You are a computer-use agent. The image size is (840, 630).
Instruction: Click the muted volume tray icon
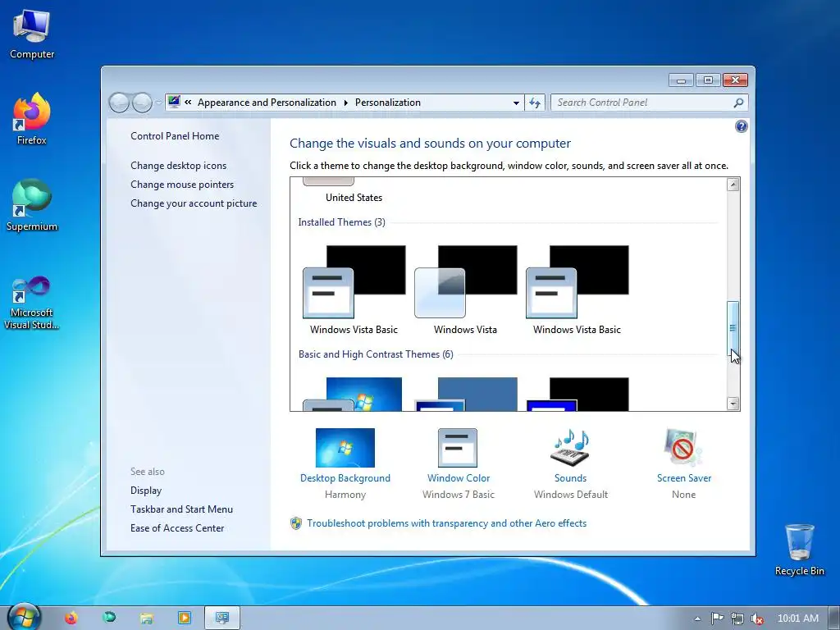tap(757, 619)
